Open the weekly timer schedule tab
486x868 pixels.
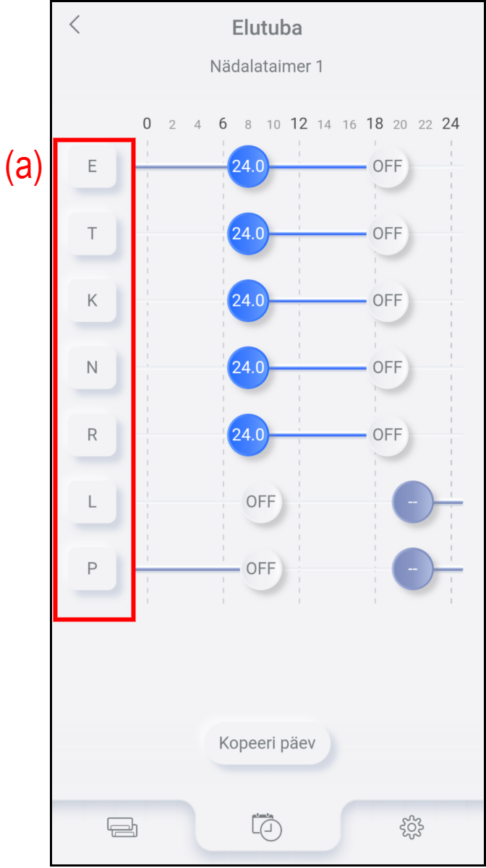(267, 826)
